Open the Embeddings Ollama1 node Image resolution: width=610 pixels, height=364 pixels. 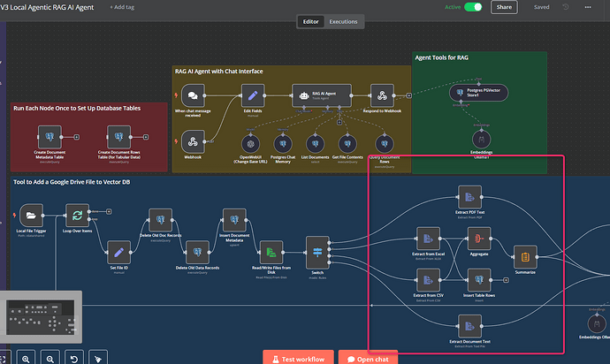pos(481,140)
